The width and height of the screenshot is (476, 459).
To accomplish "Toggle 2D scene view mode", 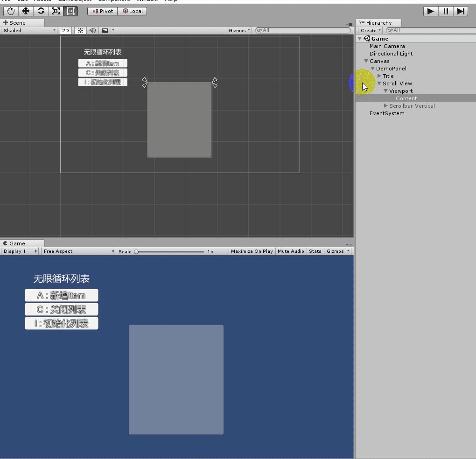I will pyautogui.click(x=66, y=30).
